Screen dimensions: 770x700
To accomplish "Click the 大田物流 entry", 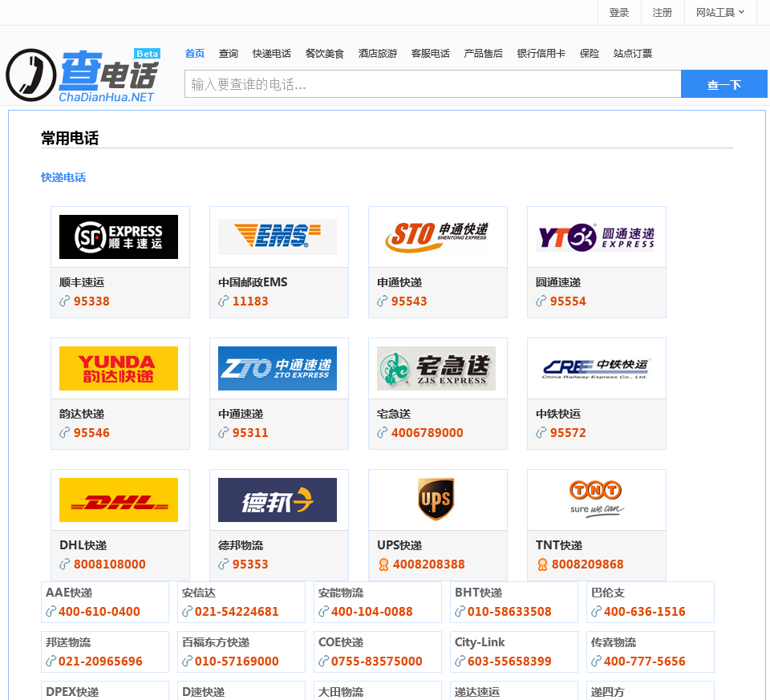I will click(341, 692).
